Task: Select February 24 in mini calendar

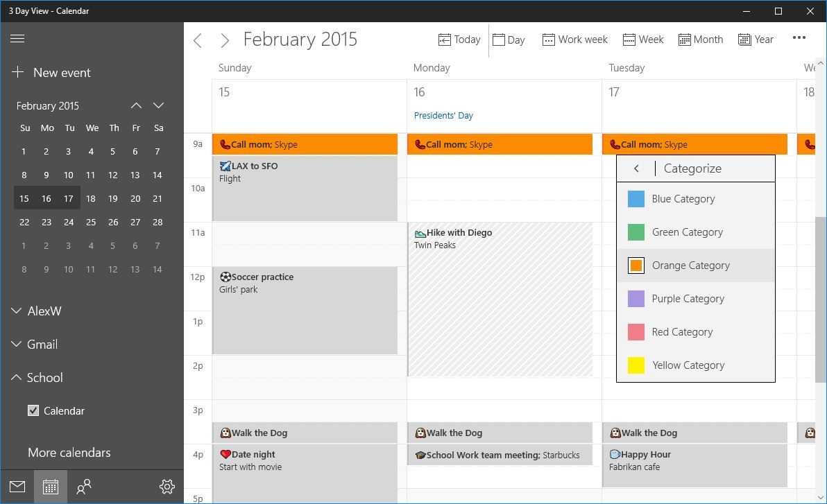Action: [x=69, y=222]
